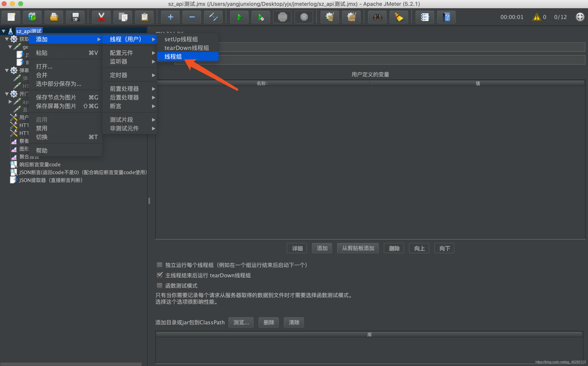Collapse the sz_api测试 root tree node
This screenshot has height=366, width=588.
[x=4, y=31]
